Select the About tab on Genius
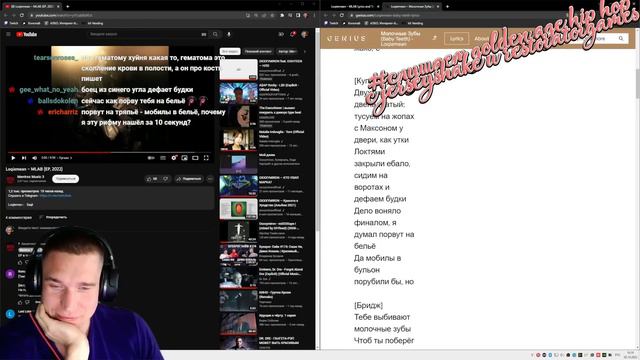Image resolution: width=640 pixels, height=360 pixels. pyautogui.click(x=481, y=38)
